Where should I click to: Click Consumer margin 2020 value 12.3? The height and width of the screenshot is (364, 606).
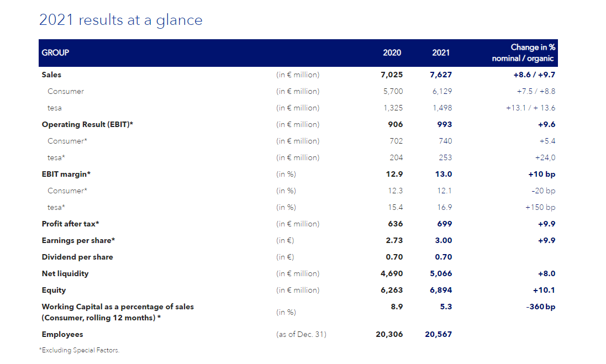[396, 191]
